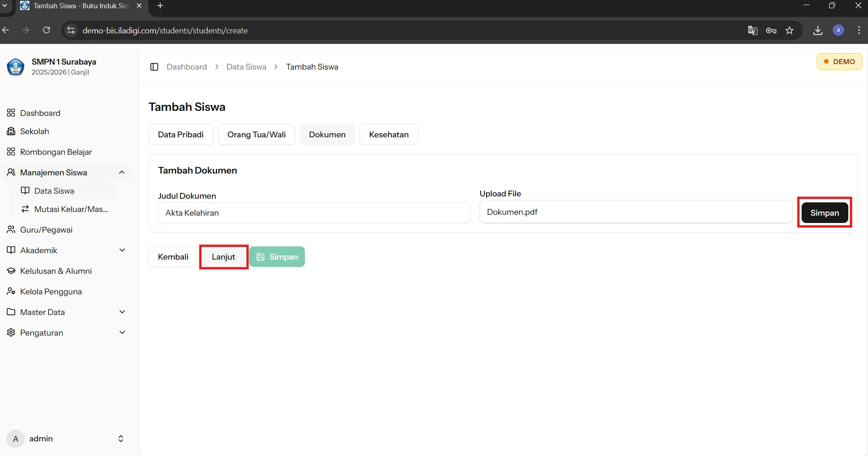
Task: Open the admin account switcher arrows
Action: point(121,439)
